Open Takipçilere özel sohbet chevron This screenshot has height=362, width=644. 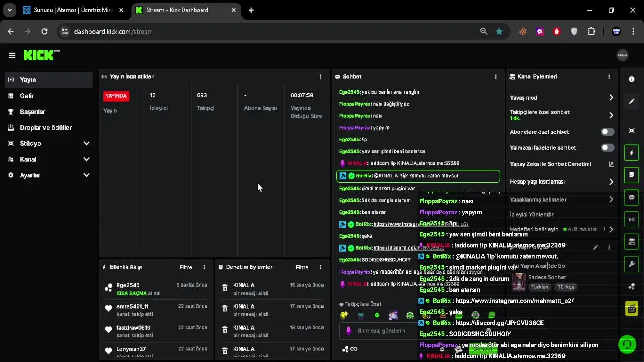(611, 115)
